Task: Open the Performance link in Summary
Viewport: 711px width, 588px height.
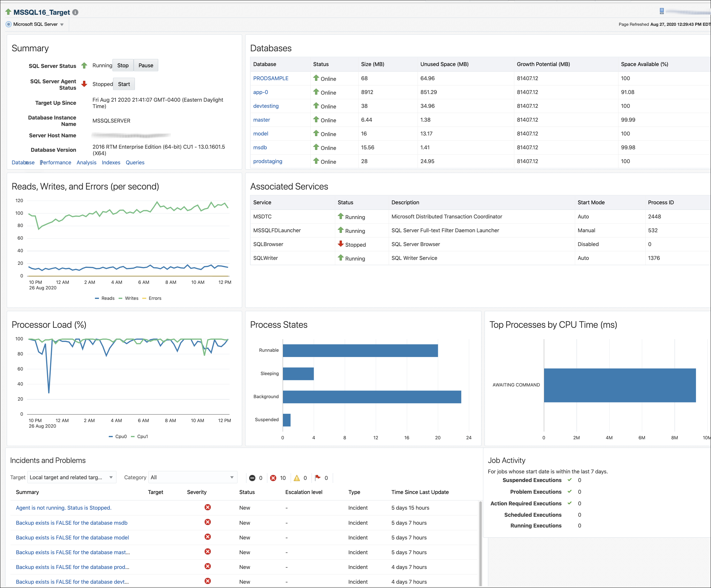Action: [x=56, y=163]
